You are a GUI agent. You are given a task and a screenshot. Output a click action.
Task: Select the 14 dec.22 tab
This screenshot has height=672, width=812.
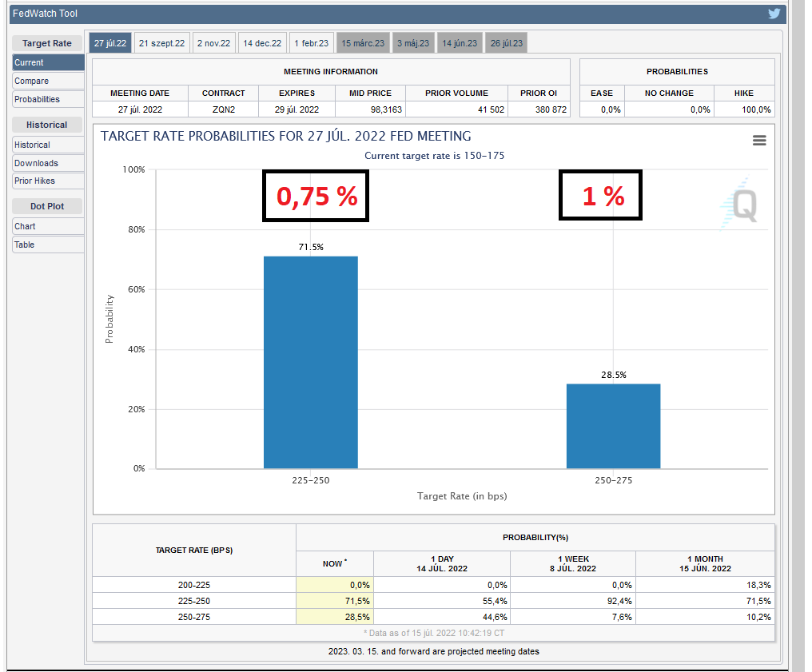pos(262,43)
